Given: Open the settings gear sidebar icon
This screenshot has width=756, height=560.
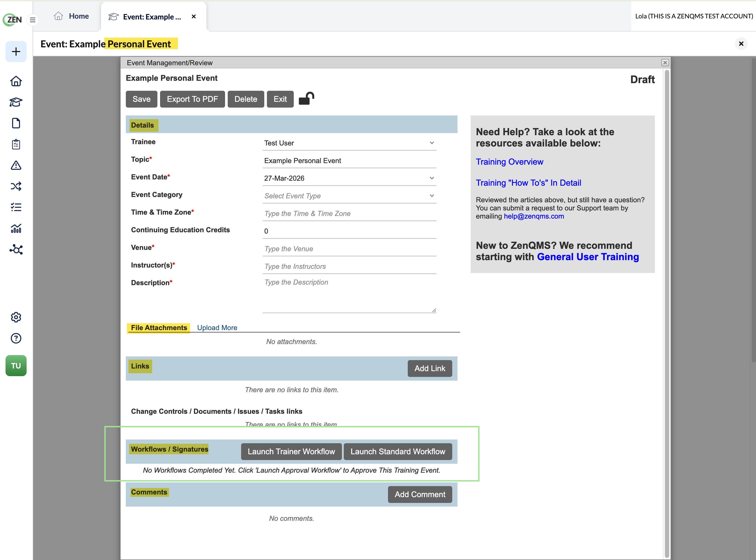Looking at the screenshot, I should point(16,317).
